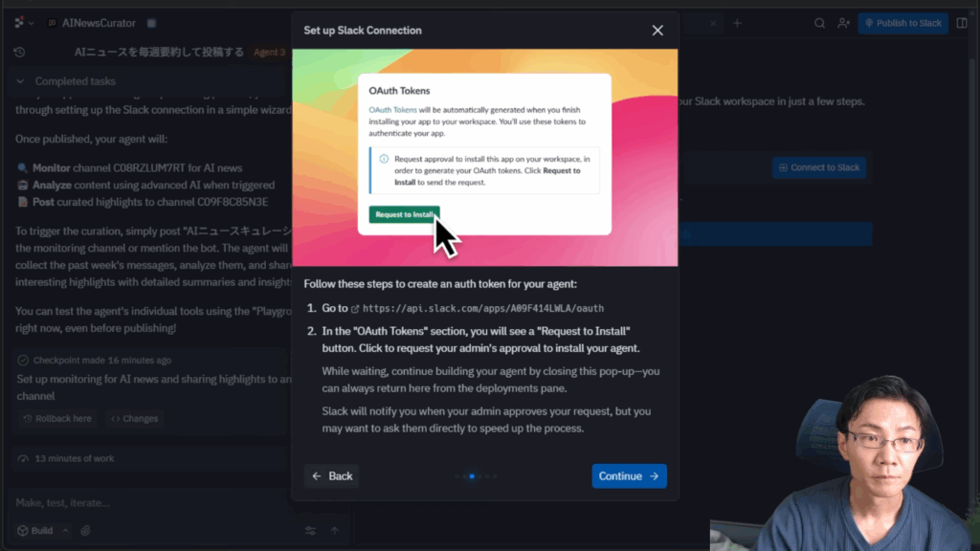This screenshot has height=551, width=980.
Task: Click the checkpoint checkmark icon
Action: (x=23, y=361)
